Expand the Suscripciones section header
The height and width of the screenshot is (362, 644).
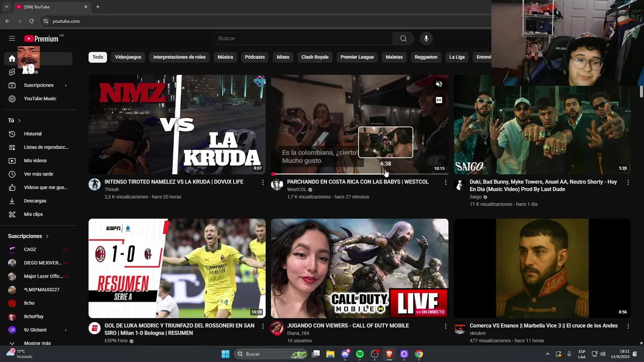tap(29, 236)
